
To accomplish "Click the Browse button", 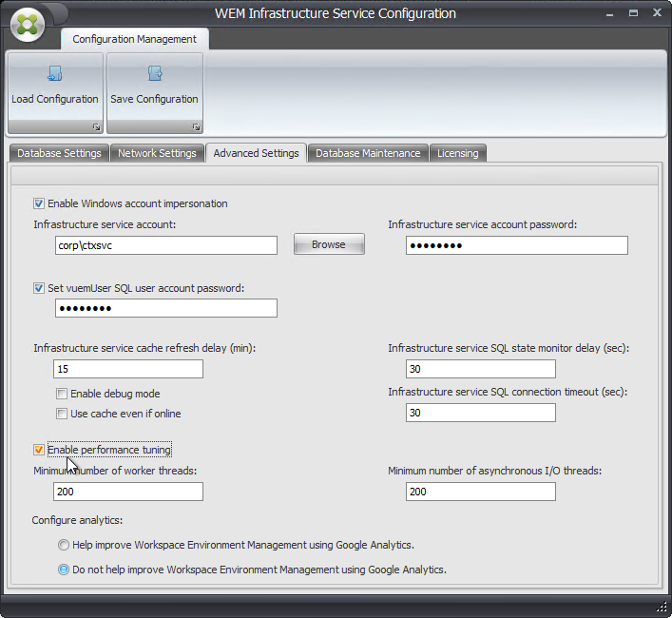I will click(329, 244).
